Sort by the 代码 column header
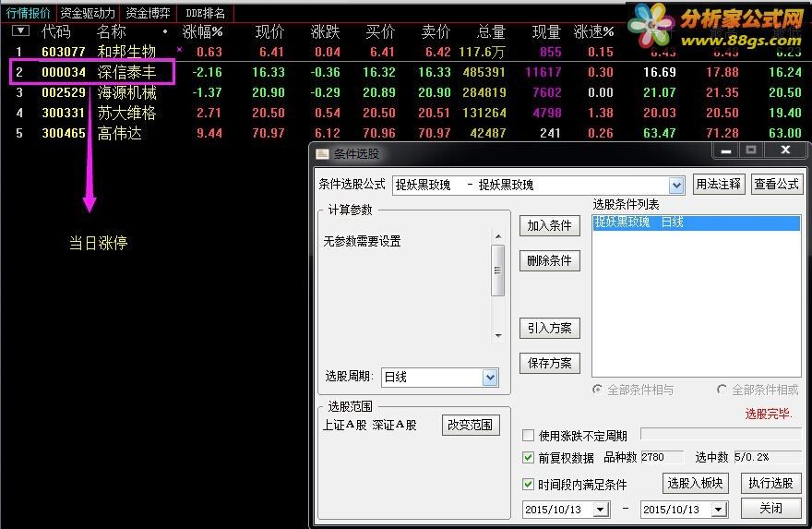 (56, 31)
